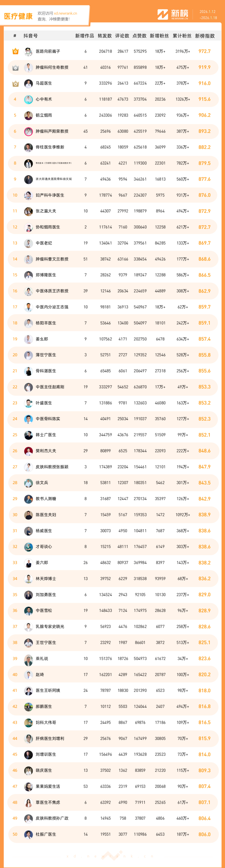Click the 新榜指数 column header
This screenshot has height=868, width=225.
[205, 36]
